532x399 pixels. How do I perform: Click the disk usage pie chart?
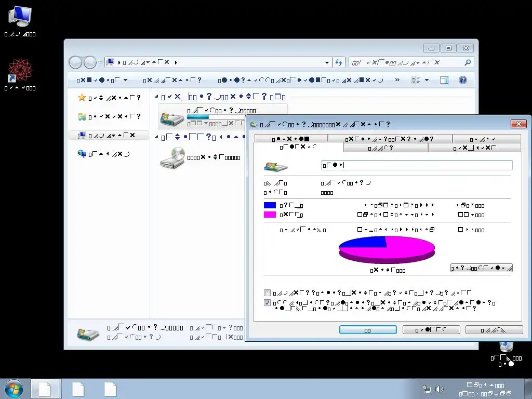coord(387,250)
